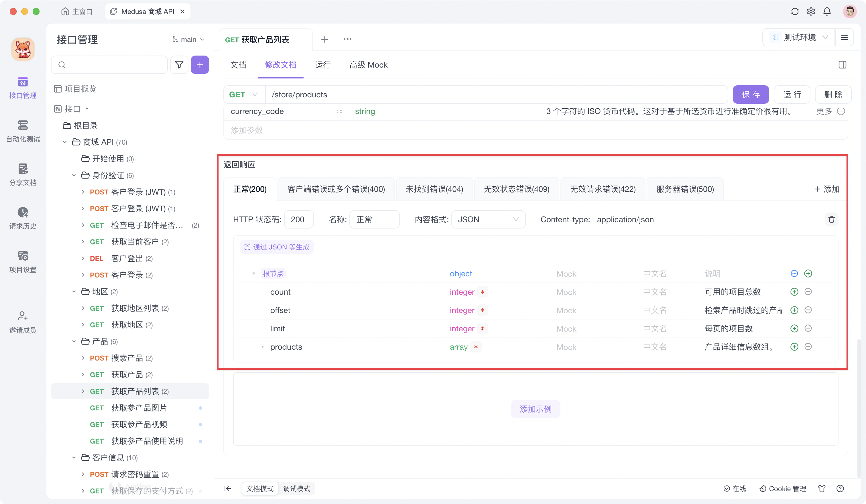Select the 无效状态错误(409) response tab
Viewport: 866px width, 504px height.
click(x=516, y=189)
